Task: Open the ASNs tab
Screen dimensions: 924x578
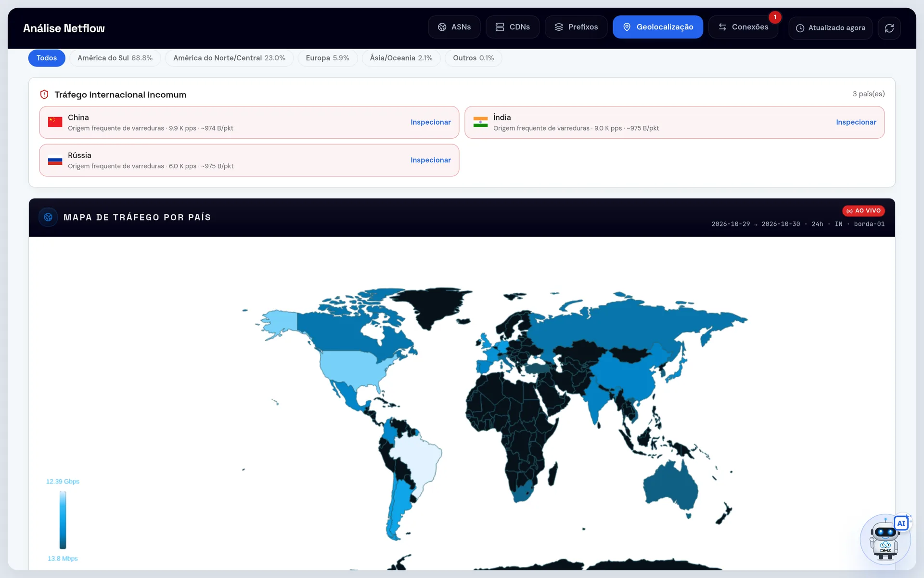Action: 454,27
